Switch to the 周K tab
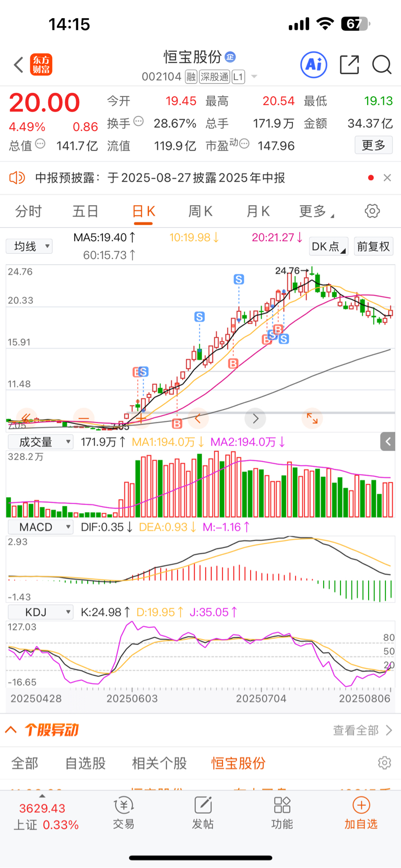 (200, 211)
